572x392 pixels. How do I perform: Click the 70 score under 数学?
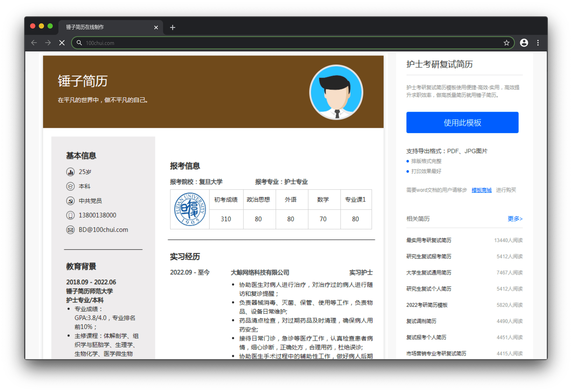(323, 219)
